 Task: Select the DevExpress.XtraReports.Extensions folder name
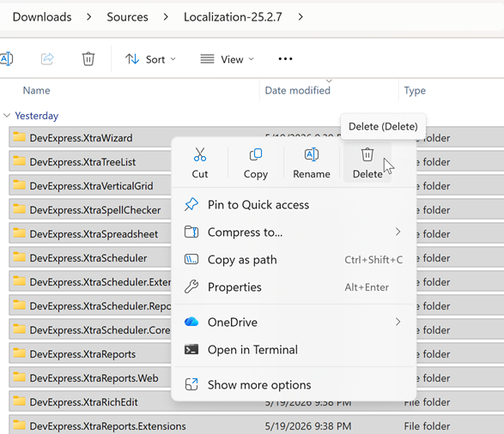coord(107,426)
